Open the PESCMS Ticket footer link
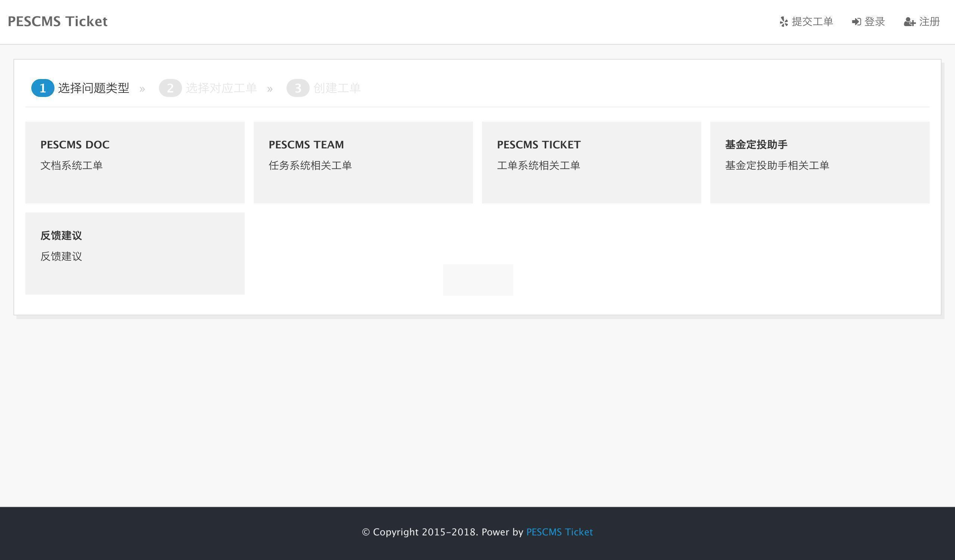955x560 pixels. pyautogui.click(x=559, y=532)
